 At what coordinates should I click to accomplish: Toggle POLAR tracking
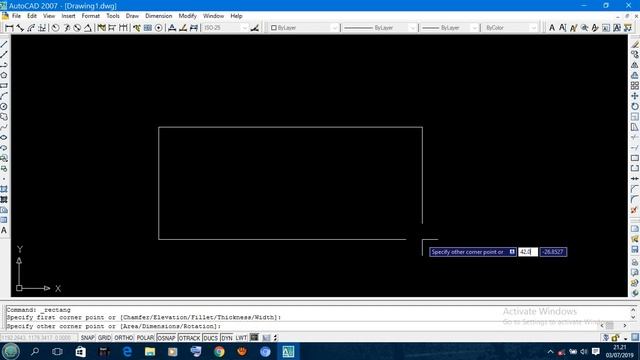(145, 338)
